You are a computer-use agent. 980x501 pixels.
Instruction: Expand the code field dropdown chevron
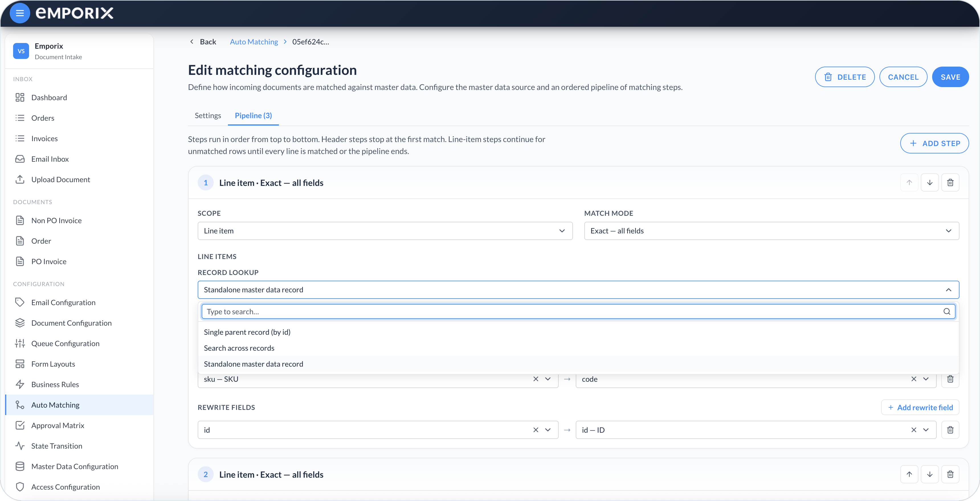point(926,379)
